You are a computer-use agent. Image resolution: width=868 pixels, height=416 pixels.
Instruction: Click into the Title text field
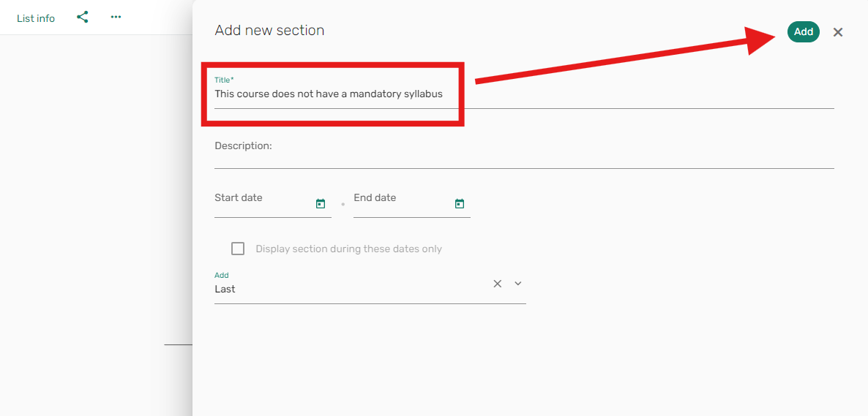tap(524, 94)
